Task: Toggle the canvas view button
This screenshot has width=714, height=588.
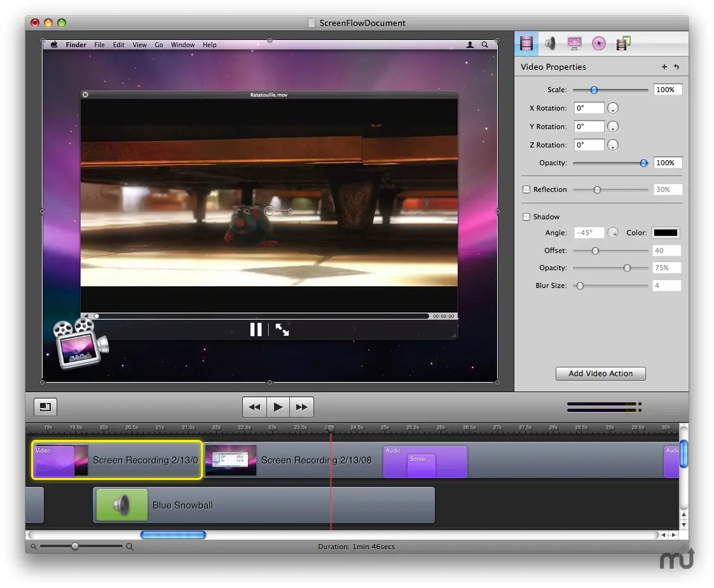Action: click(x=46, y=407)
